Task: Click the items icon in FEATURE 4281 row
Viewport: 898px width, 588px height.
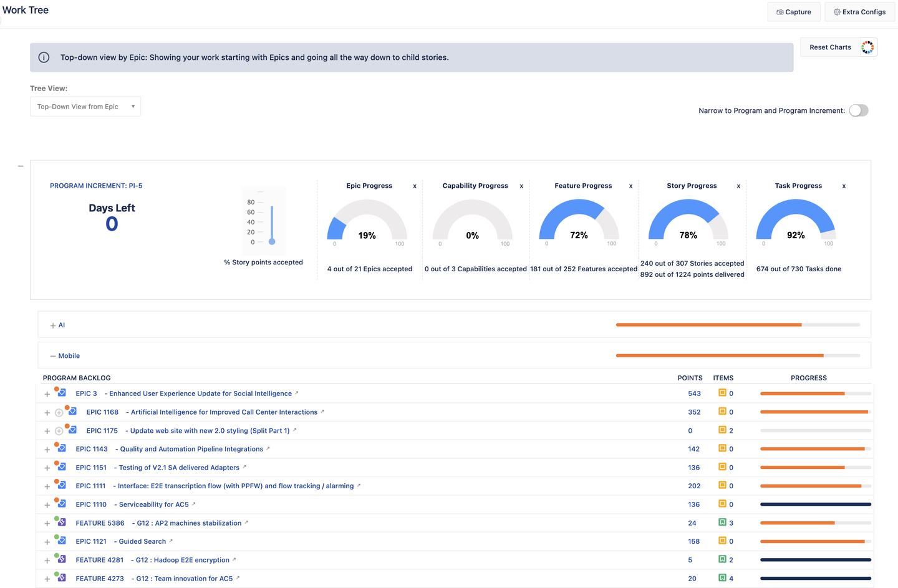Action: pos(722,560)
